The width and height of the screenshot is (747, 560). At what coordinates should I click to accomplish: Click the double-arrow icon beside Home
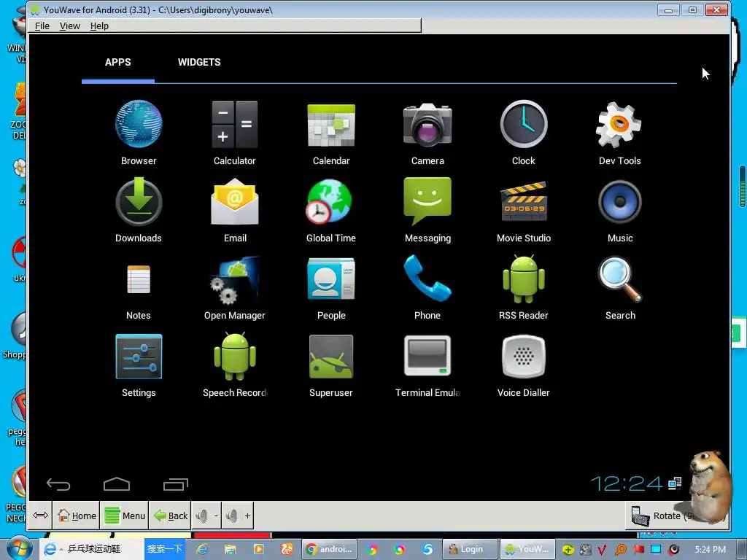click(x=40, y=516)
